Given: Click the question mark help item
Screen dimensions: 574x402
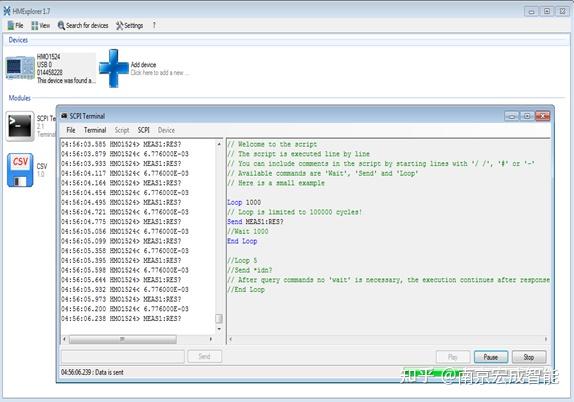Looking at the screenshot, I should coord(154,25).
